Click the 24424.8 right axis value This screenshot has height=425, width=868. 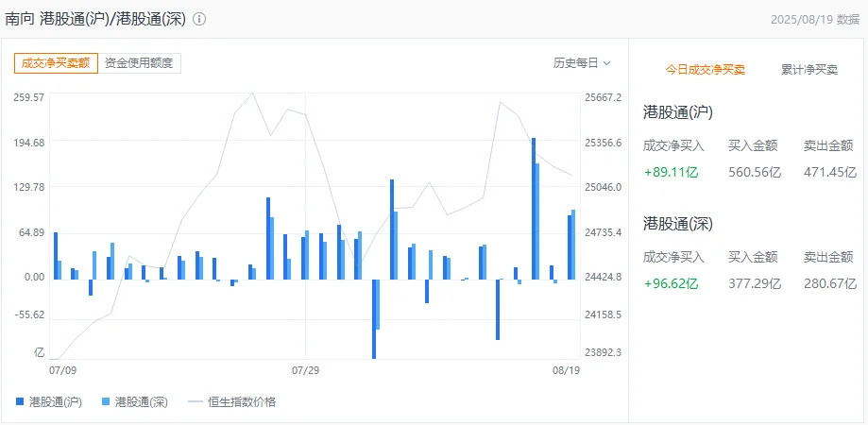(603, 276)
